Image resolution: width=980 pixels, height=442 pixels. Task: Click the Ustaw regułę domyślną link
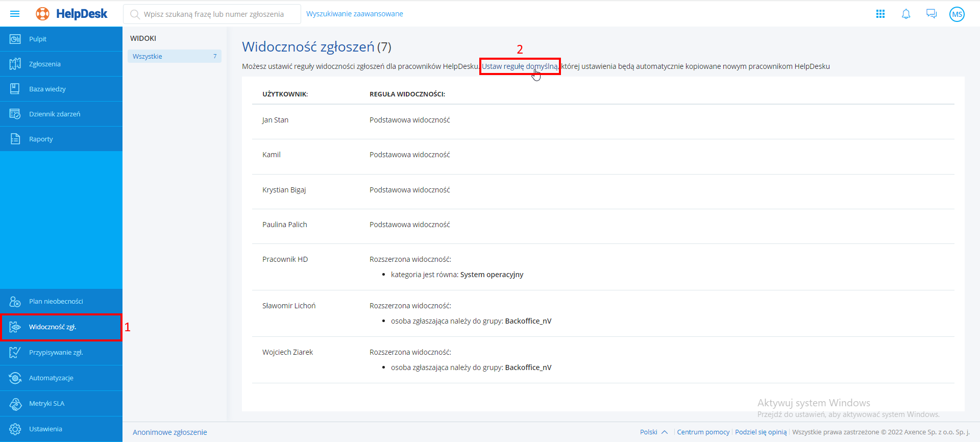pyautogui.click(x=520, y=66)
